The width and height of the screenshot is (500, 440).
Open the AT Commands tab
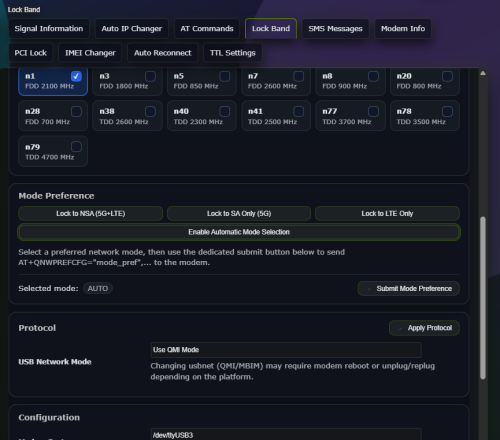point(207,29)
